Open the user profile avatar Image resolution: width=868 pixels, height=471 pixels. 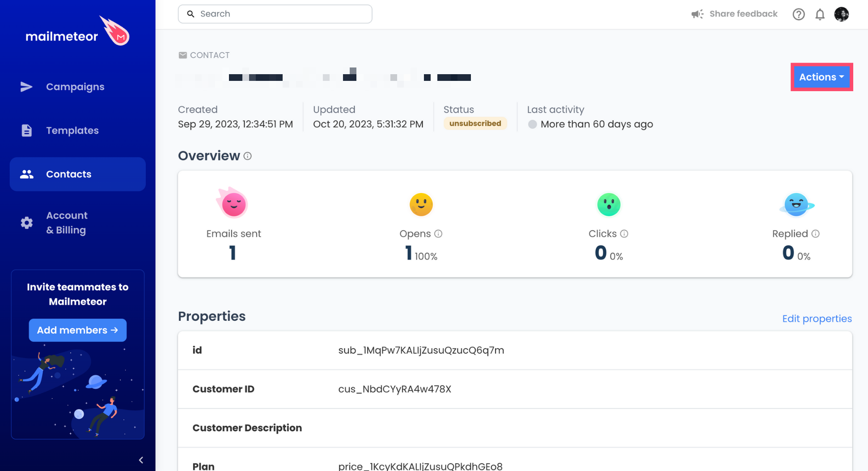842,14
